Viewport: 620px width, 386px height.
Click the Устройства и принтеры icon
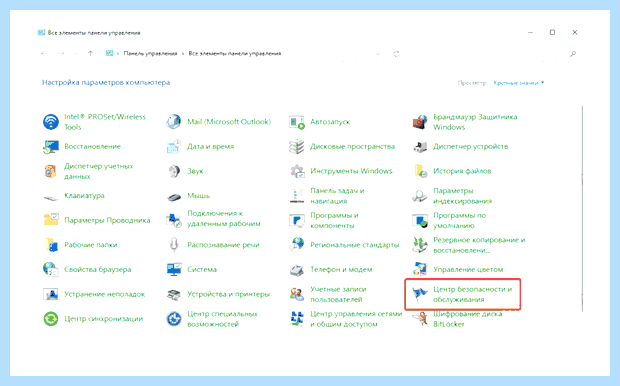pyautogui.click(x=174, y=294)
